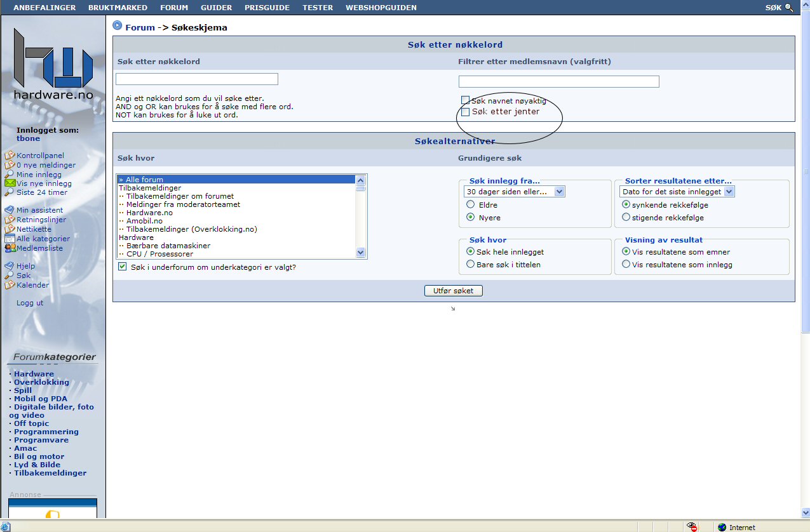The width and height of the screenshot is (810, 532).
Task: Click the envelope icon beside Vis nye innlegg
Action: pyautogui.click(x=10, y=183)
